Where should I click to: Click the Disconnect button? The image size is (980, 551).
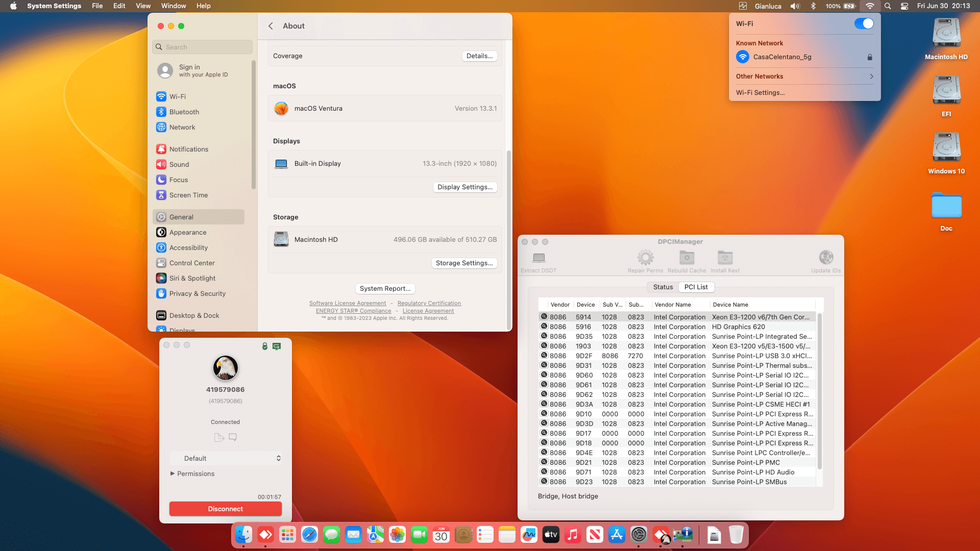(x=226, y=509)
